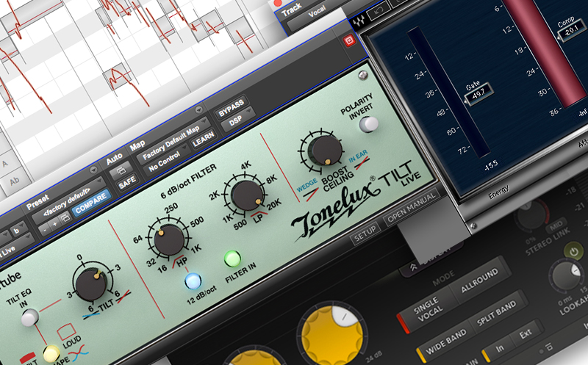The image size is (588, 365).
Task: Click the red target button in plugin header
Action: (x=350, y=40)
